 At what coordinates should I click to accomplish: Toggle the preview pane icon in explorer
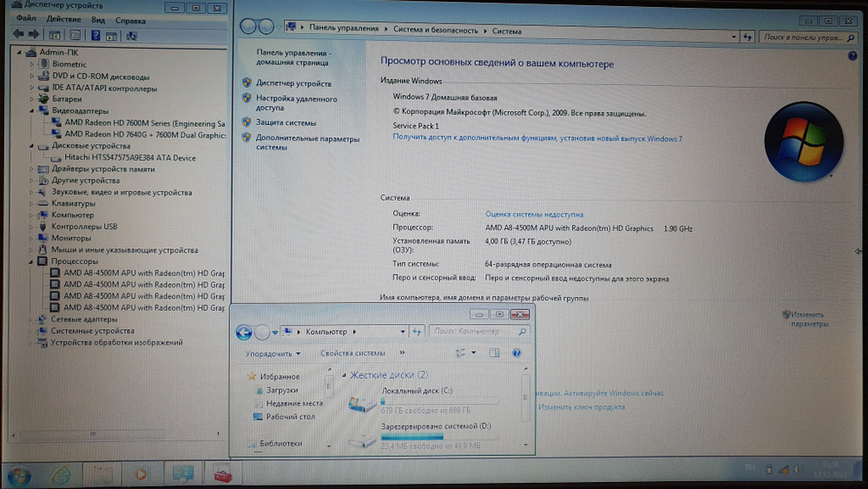click(494, 353)
